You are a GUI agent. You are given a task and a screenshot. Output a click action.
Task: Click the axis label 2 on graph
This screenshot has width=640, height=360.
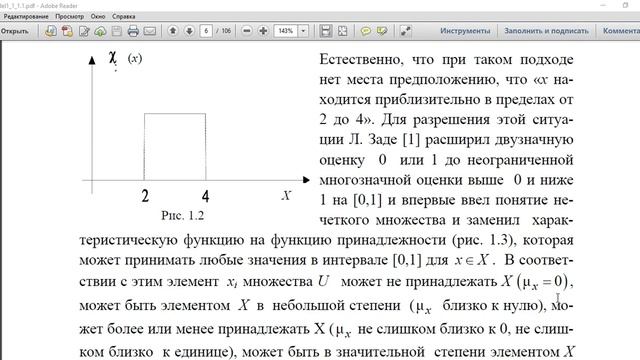pyautogui.click(x=145, y=196)
